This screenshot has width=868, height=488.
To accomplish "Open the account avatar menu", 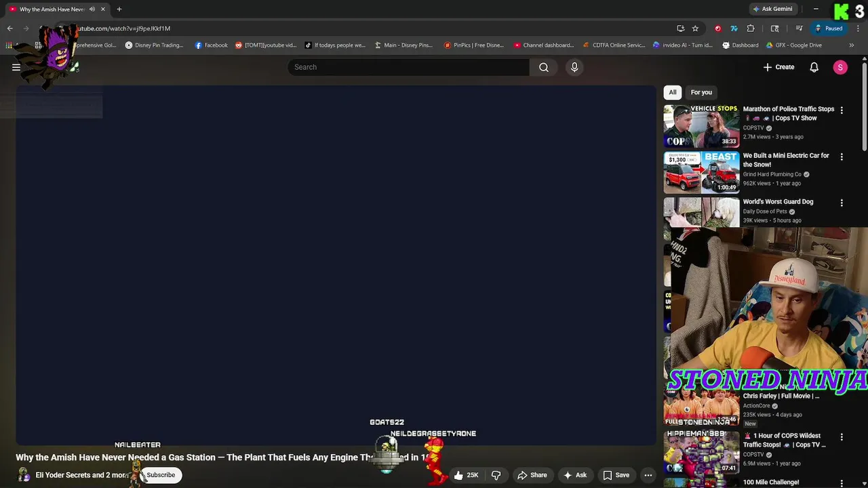I will click(840, 67).
